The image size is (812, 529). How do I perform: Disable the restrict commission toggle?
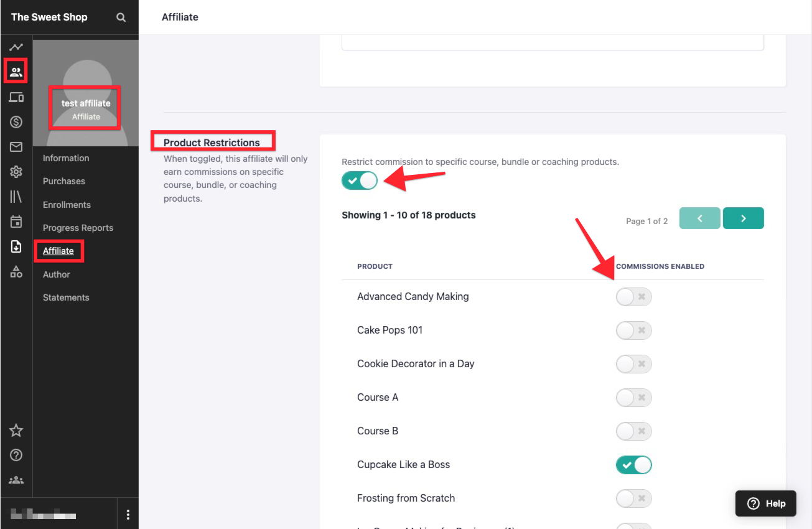coord(360,180)
